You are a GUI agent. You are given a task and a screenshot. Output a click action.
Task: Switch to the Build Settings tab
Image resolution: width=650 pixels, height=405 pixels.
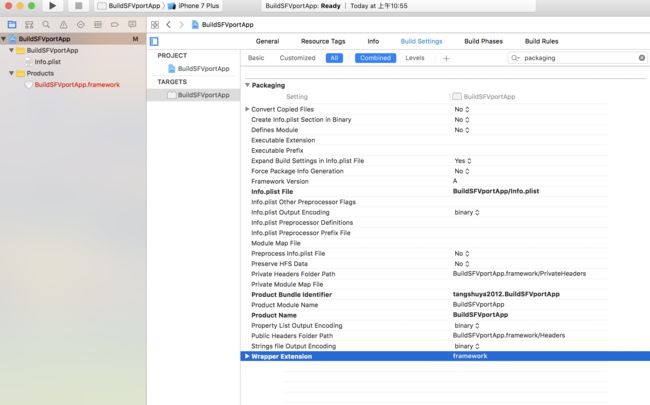pos(421,41)
